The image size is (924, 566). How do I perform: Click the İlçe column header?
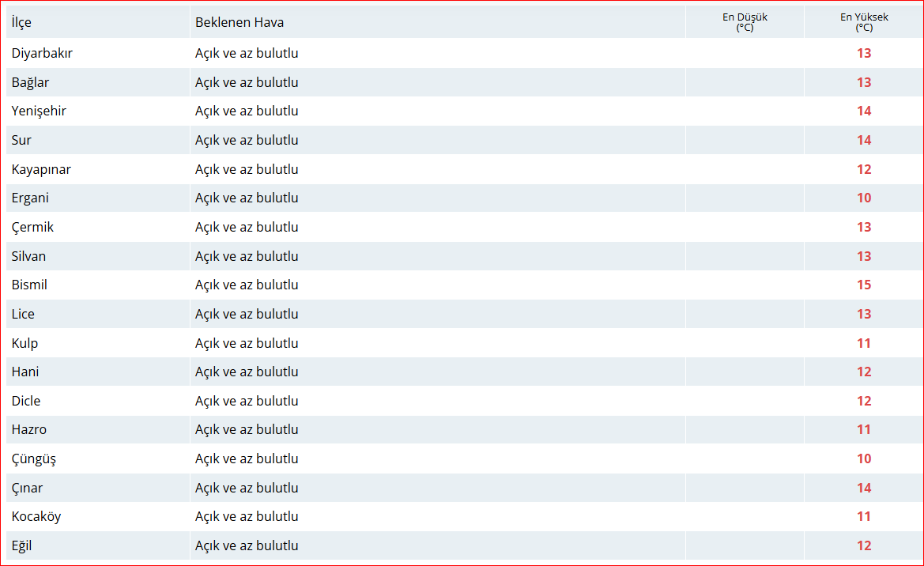(x=21, y=22)
